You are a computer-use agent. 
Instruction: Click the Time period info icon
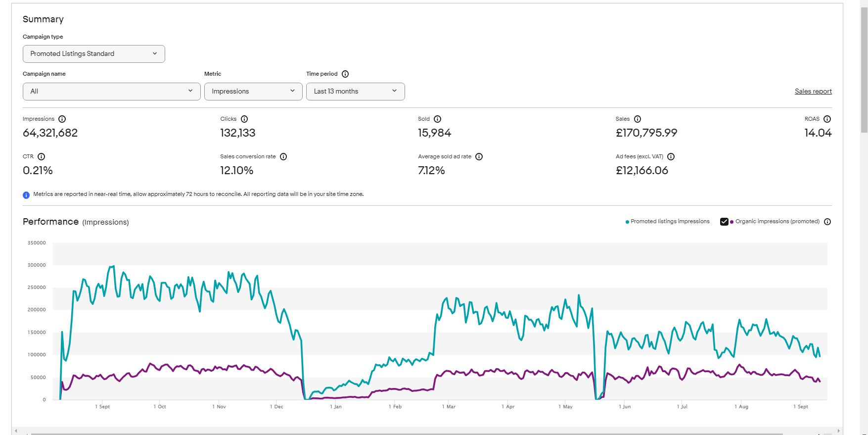(x=345, y=74)
